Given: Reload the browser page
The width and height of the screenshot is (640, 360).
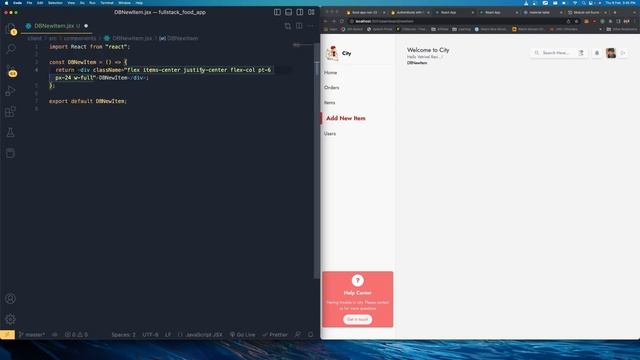Looking at the screenshot, I should point(342,21).
